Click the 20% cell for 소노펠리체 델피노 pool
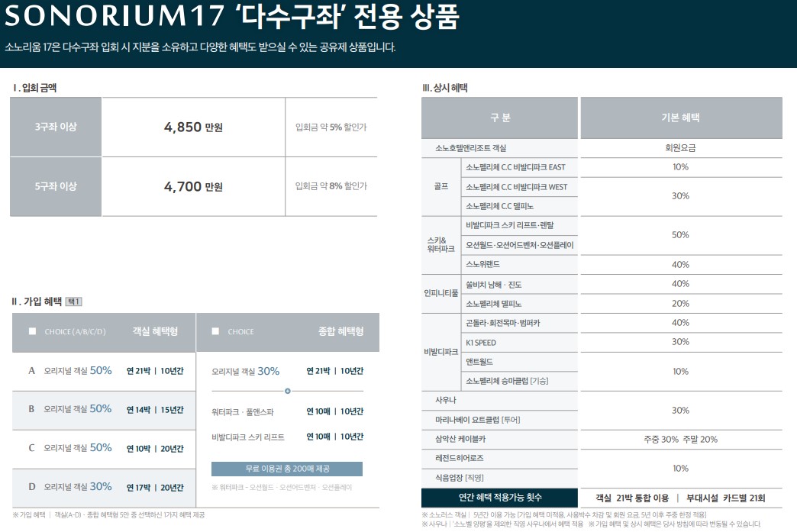The image size is (797, 532). (681, 303)
